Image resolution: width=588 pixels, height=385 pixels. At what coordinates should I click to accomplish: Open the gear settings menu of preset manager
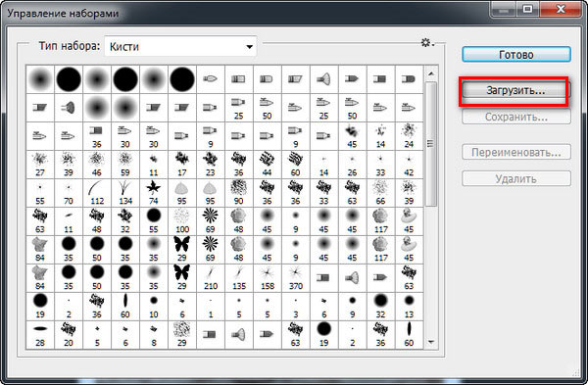point(426,43)
